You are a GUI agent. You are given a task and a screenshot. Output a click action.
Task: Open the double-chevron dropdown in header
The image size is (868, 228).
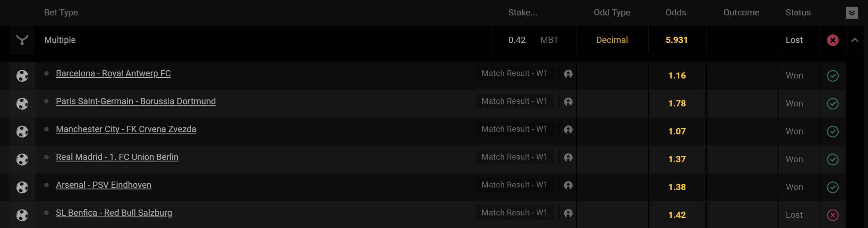click(x=852, y=13)
